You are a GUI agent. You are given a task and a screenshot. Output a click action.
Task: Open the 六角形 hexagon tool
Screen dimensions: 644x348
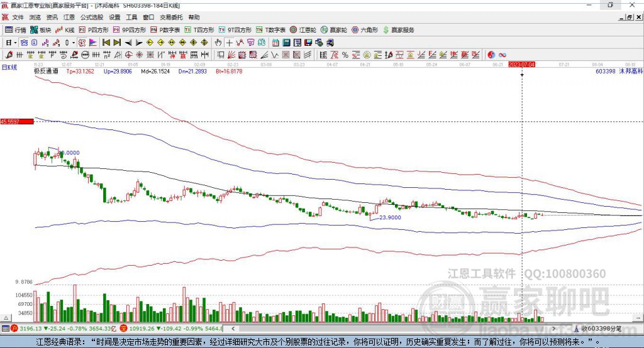click(x=365, y=30)
